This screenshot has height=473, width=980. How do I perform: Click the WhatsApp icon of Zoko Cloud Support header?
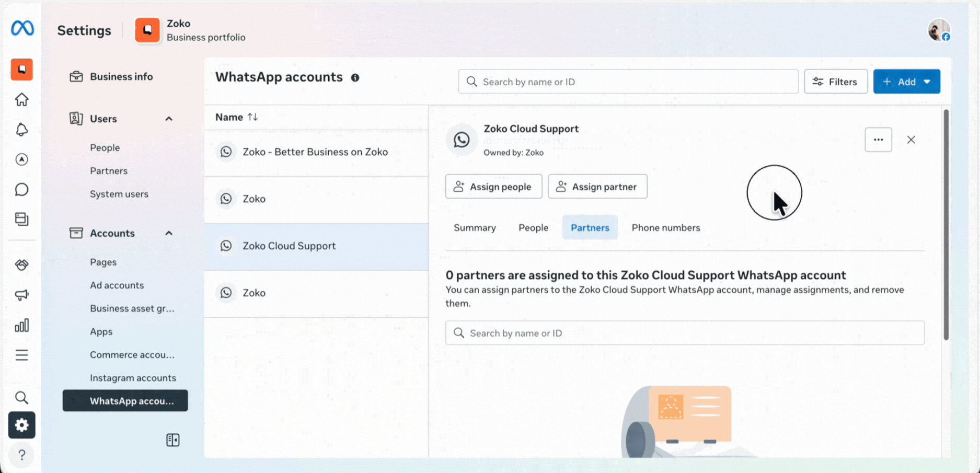[462, 140]
